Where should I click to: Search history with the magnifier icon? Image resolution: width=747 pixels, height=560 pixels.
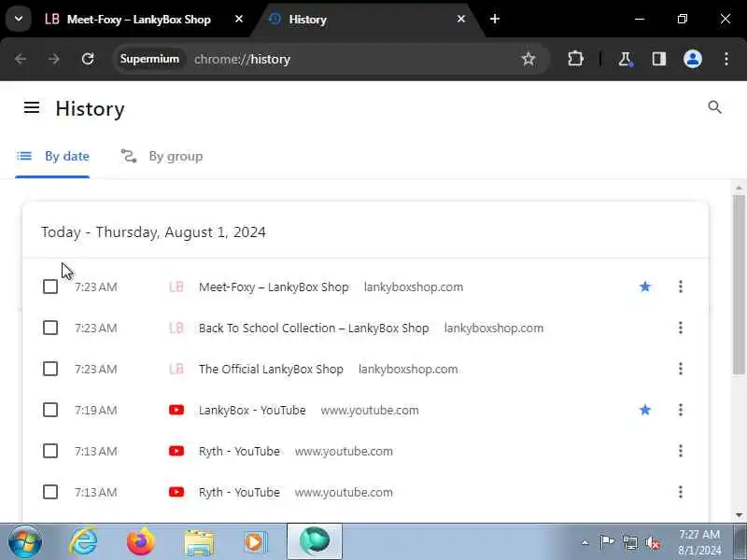[x=714, y=107]
